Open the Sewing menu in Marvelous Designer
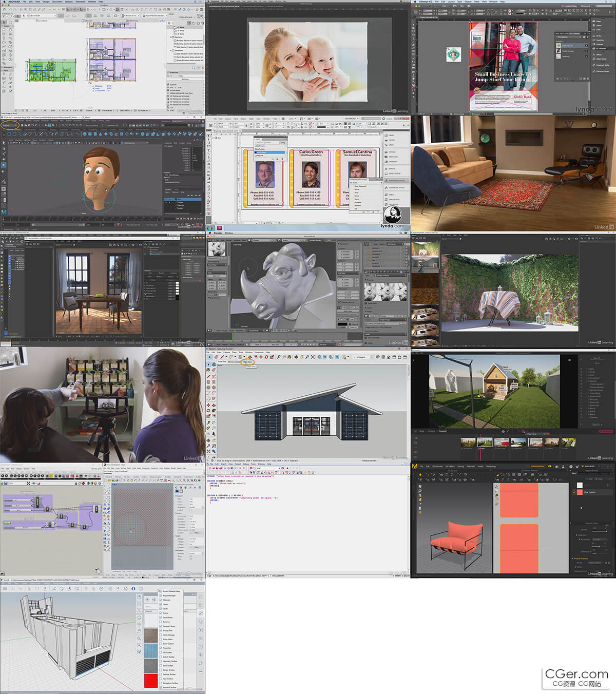 [461, 466]
